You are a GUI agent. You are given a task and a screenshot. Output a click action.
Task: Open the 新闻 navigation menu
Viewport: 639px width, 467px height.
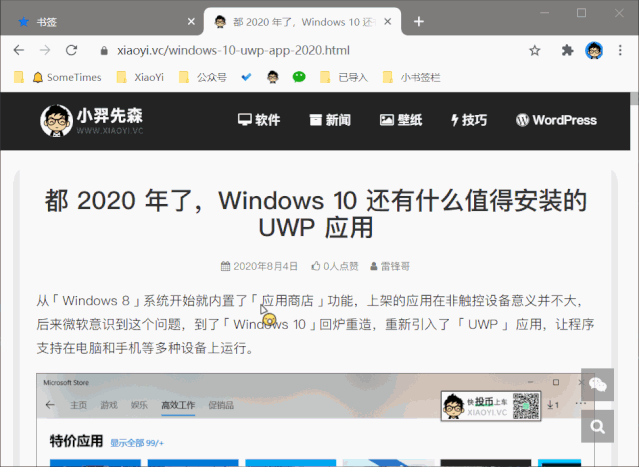pyautogui.click(x=330, y=120)
